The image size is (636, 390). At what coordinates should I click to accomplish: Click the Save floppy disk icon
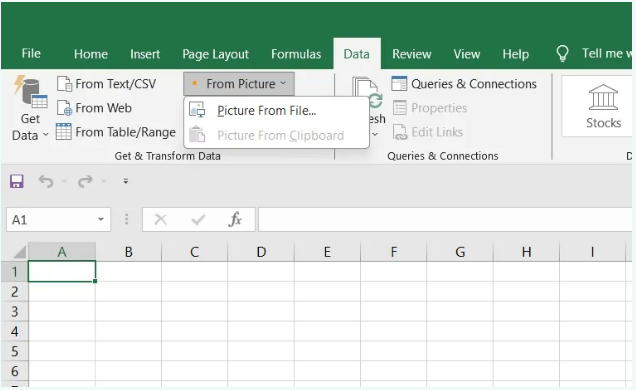click(x=17, y=181)
